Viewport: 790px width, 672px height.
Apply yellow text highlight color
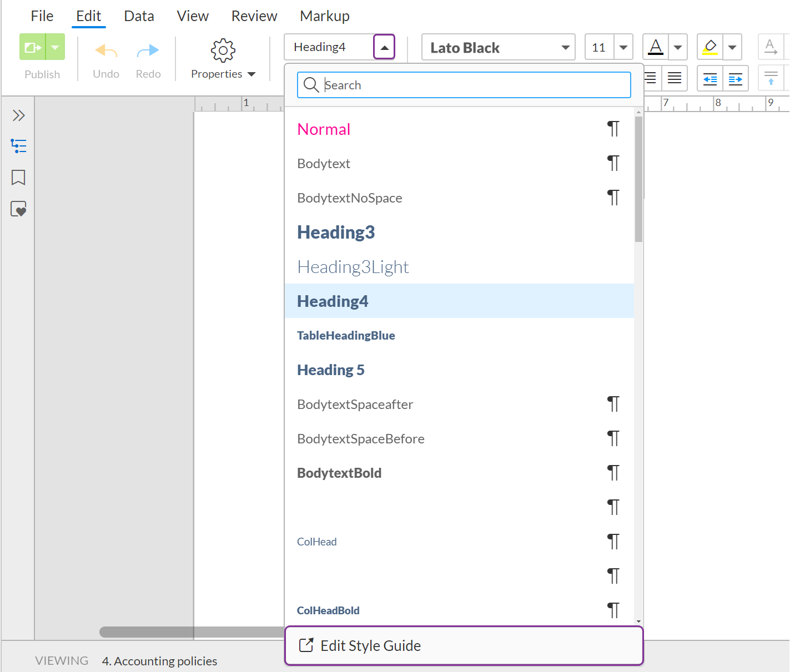pos(709,47)
